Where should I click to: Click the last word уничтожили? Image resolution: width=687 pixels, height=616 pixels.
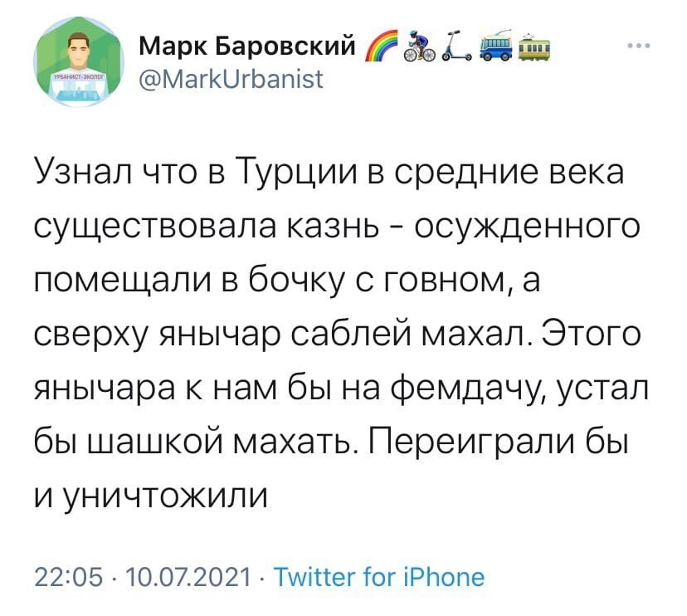tap(166, 498)
